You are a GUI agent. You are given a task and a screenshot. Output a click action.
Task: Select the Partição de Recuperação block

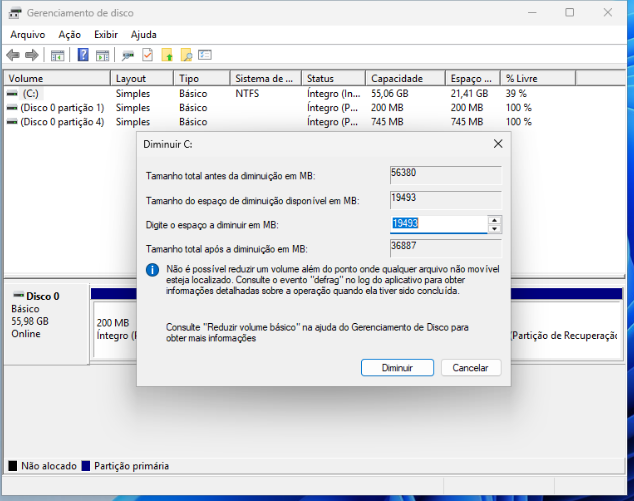pos(566,330)
